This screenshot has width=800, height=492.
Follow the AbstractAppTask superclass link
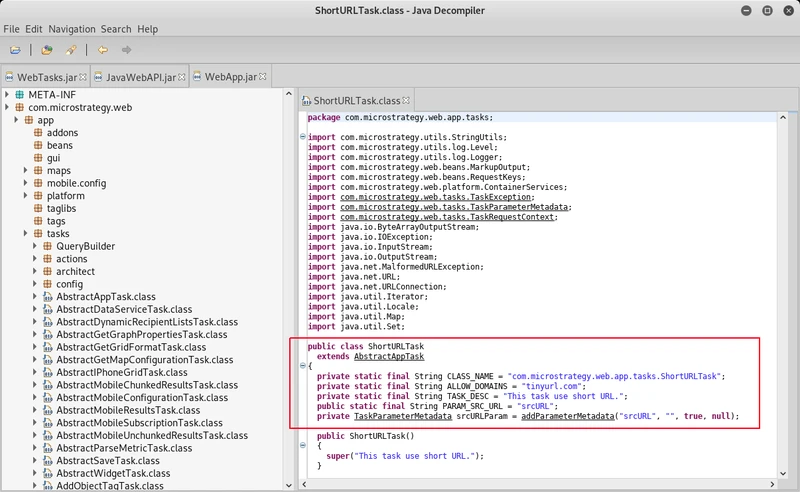coord(389,356)
